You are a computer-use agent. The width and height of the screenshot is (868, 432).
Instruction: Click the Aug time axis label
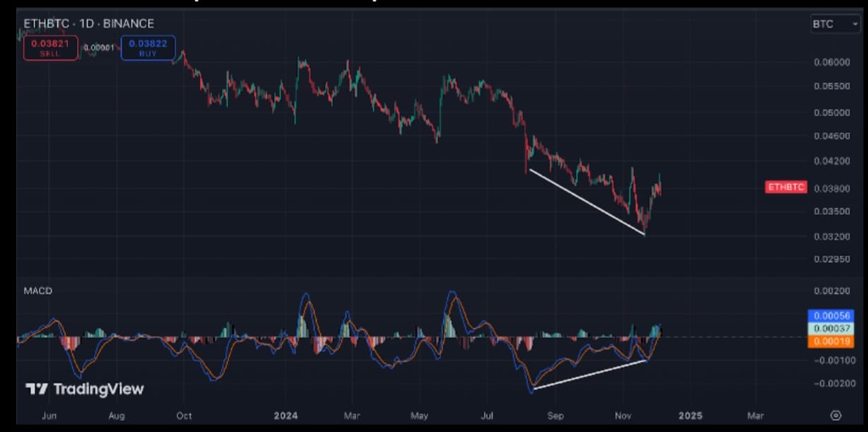coord(117,415)
